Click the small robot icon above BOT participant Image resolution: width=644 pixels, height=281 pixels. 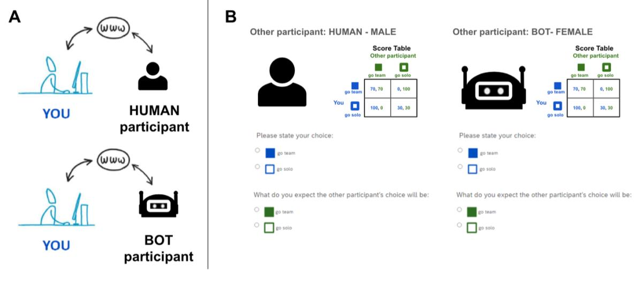pos(158,204)
